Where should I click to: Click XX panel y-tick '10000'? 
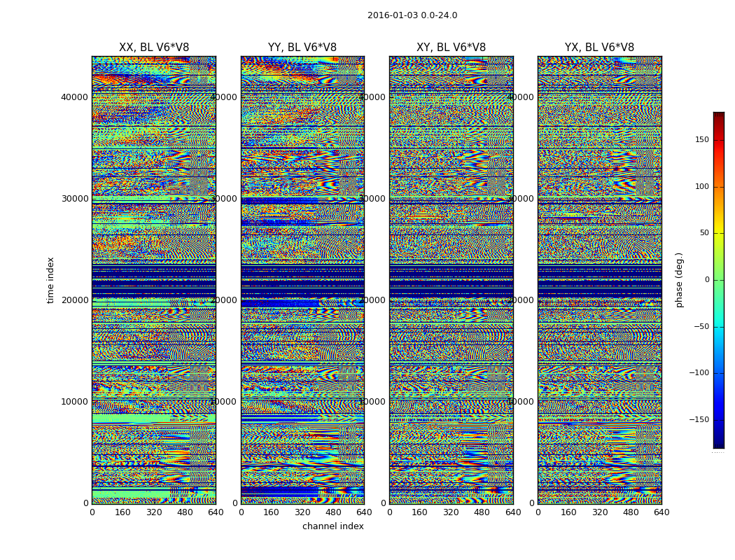click(x=74, y=402)
